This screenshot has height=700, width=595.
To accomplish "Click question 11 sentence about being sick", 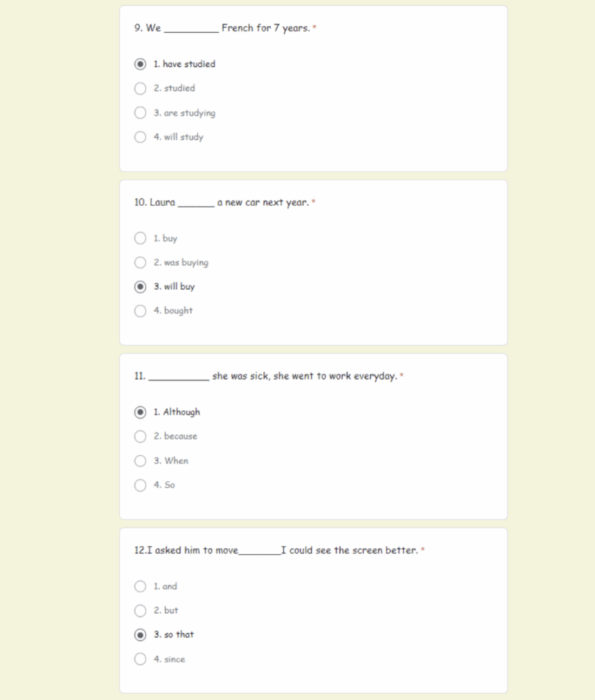I will pos(266,377).
